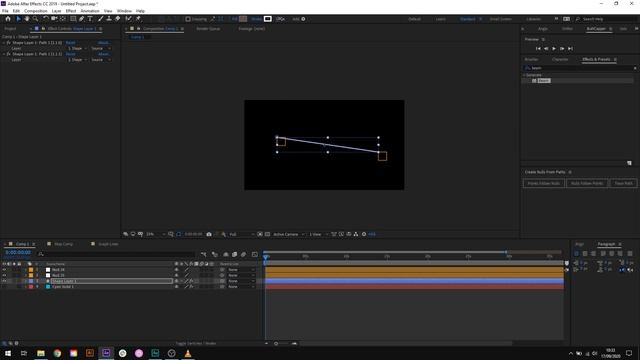The height and width of the screenshot is (360, 640).
Task: Play the preview
Action: (554, 49)
